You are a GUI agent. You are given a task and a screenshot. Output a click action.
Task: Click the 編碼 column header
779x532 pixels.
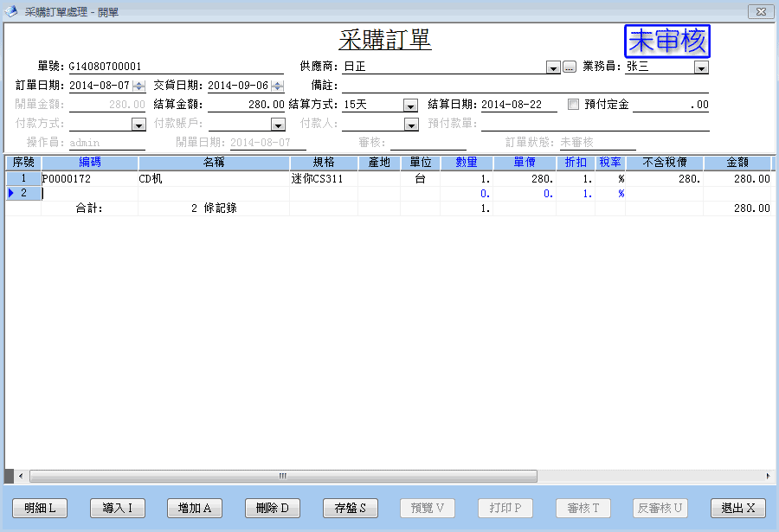point(90,163)
